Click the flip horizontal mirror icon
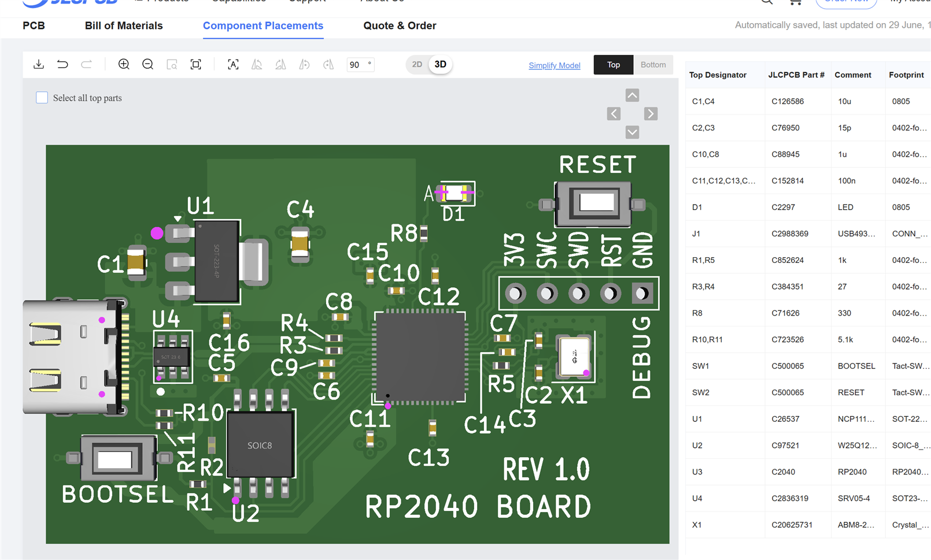 click(257, 65)
